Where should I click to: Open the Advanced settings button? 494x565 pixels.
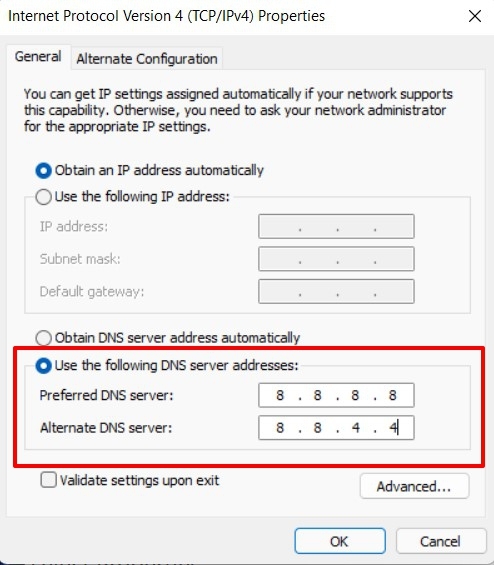click(414, 486)
